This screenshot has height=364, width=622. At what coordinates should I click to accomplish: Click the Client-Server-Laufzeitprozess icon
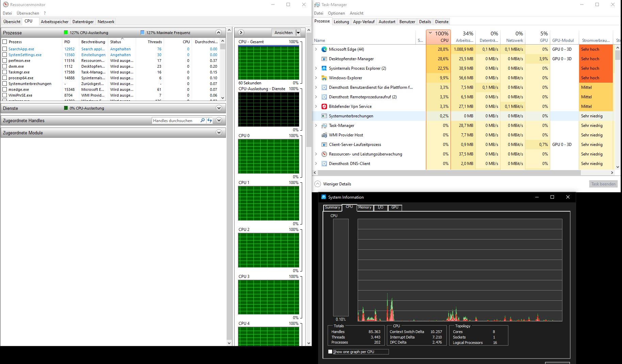pyautogui.click(x=324, y=145)
